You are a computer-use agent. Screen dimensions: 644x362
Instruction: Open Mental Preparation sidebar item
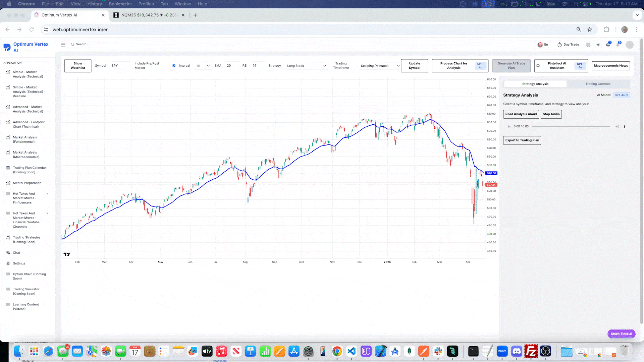coord(27,183)
